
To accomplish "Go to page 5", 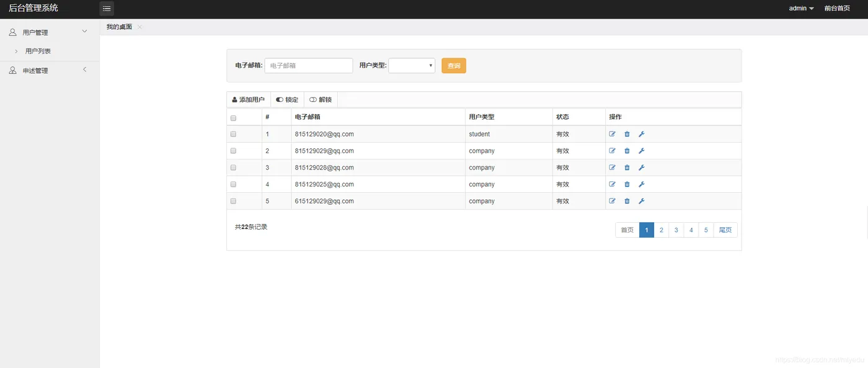I will pos(706,230).
